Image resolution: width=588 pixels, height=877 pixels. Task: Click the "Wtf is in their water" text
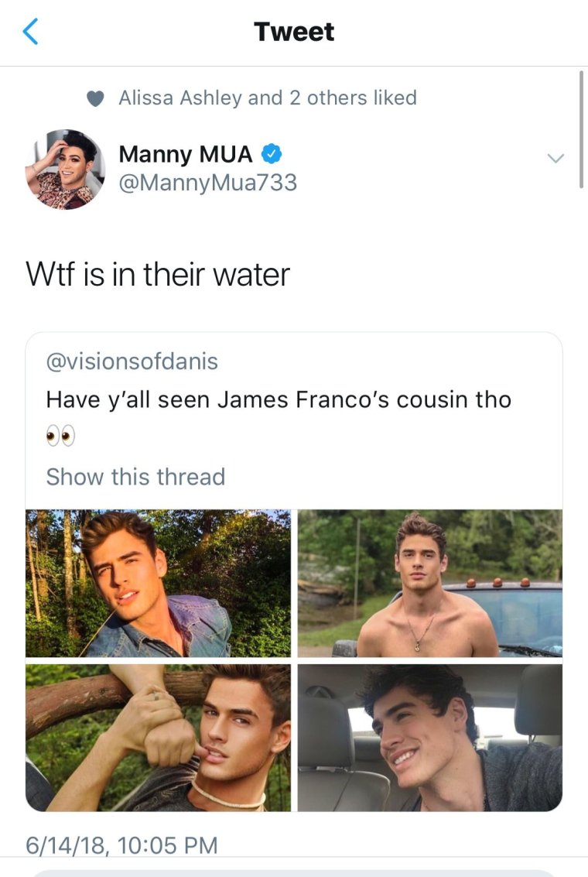tap(158, 274)
